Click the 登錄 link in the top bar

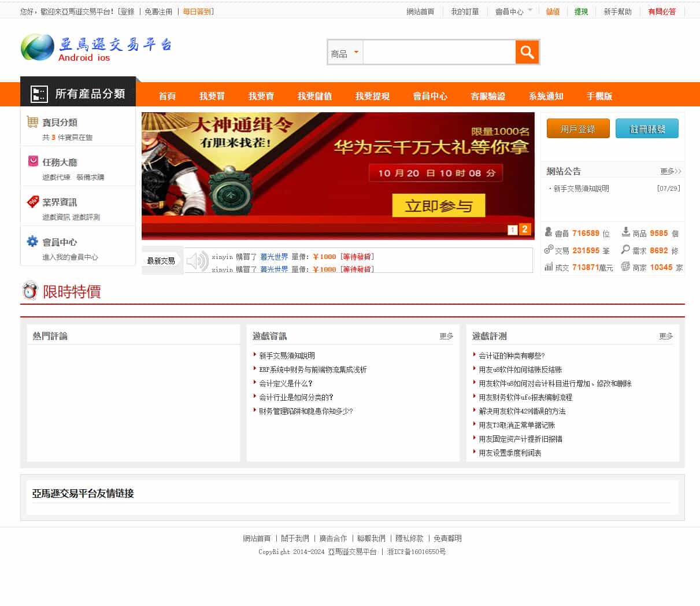tap(127, 12)
